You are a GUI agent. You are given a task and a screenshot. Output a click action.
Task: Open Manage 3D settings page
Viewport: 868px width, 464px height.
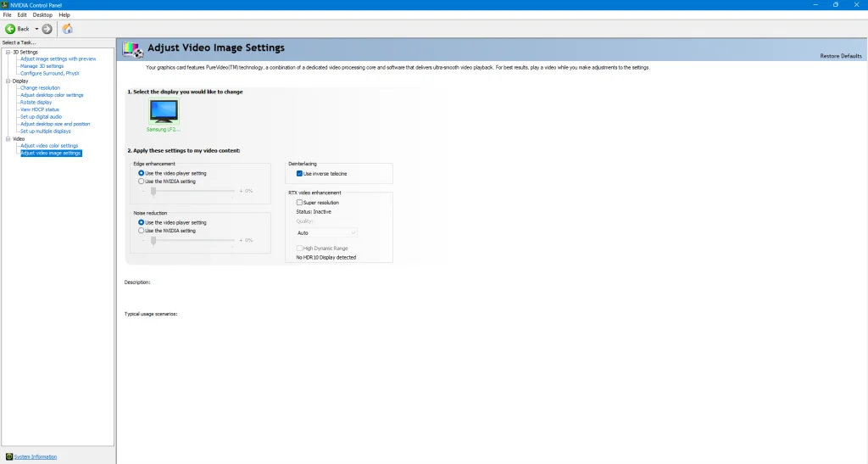[42, 66]
